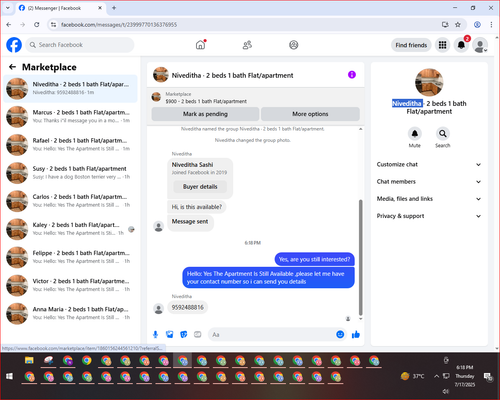
Task: Open the weather widget showing 37°C
Action: point(413,376)
